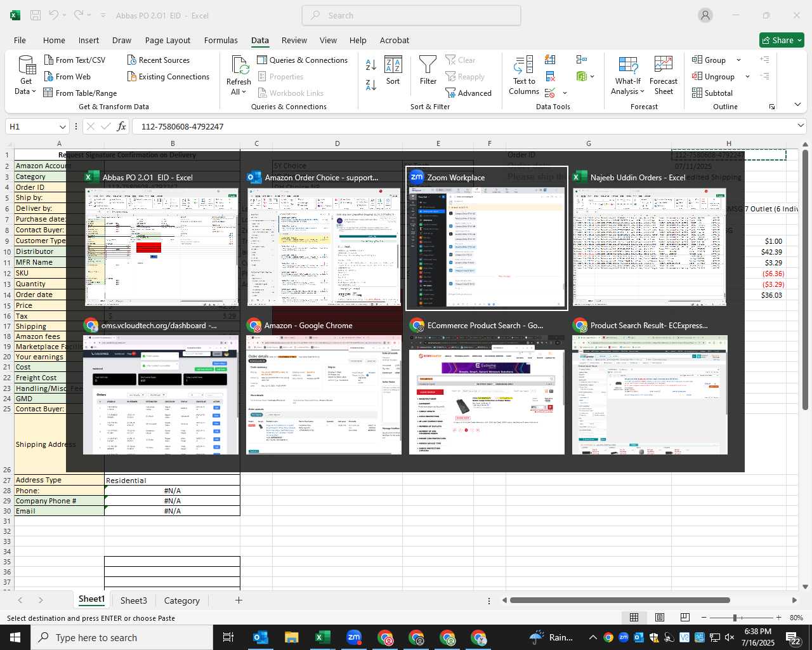Expand the formula bar chevron

coord(801,126)
